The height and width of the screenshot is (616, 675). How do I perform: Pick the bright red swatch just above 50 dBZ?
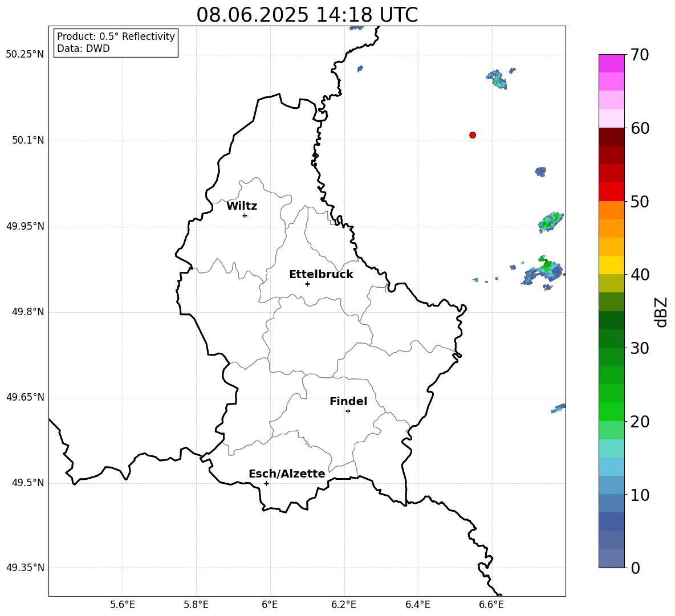coord(611,192)
